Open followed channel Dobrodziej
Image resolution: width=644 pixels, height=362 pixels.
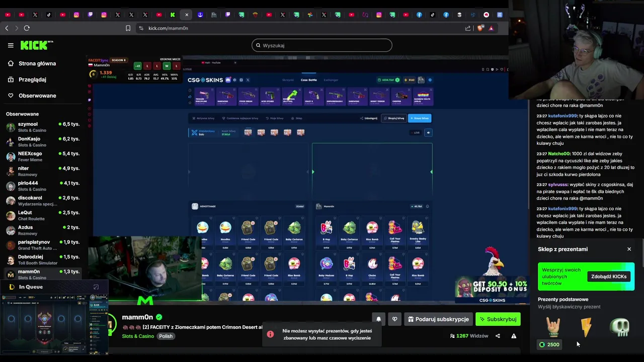click(x=43, y=259)
